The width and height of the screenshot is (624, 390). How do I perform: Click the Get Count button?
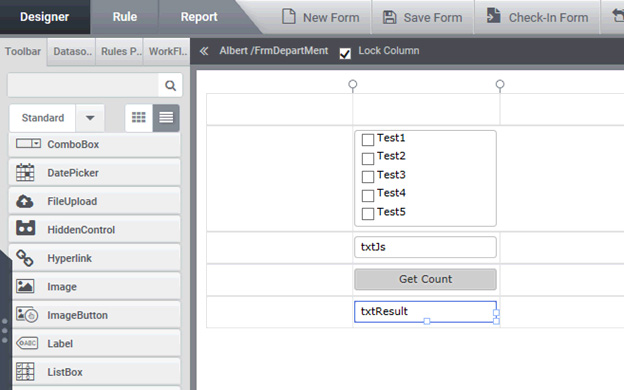click(x=425, y=279)
